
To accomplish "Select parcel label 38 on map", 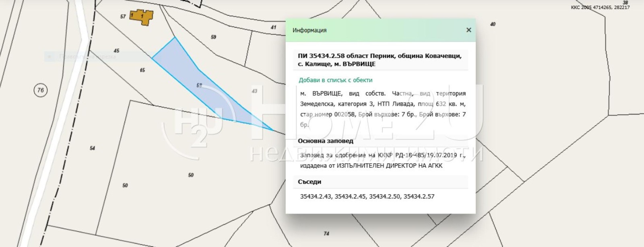I will (625, 2).
